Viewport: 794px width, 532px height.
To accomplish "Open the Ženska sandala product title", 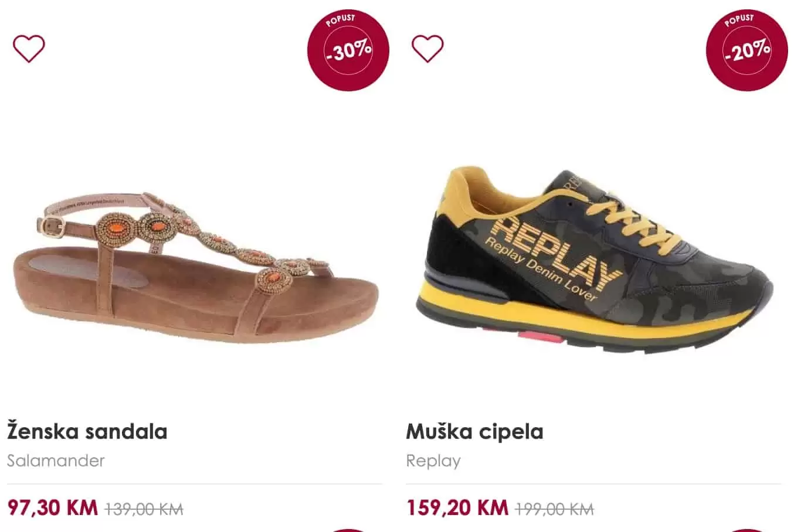I will [87, 432].
